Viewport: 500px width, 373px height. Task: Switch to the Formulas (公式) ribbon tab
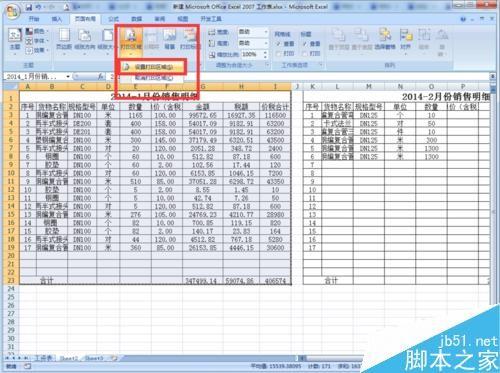(x=113, y=19)
